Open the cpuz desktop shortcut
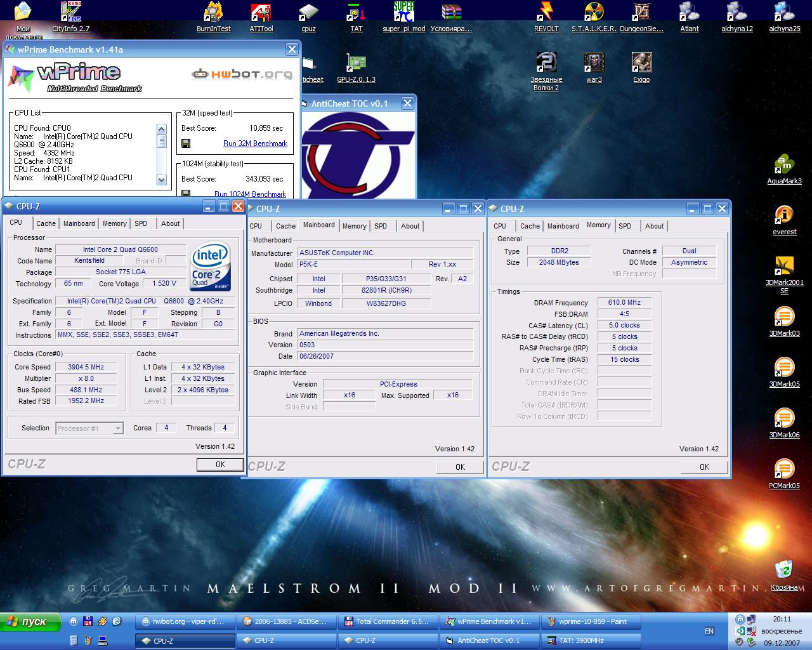 tap(309, 17)
